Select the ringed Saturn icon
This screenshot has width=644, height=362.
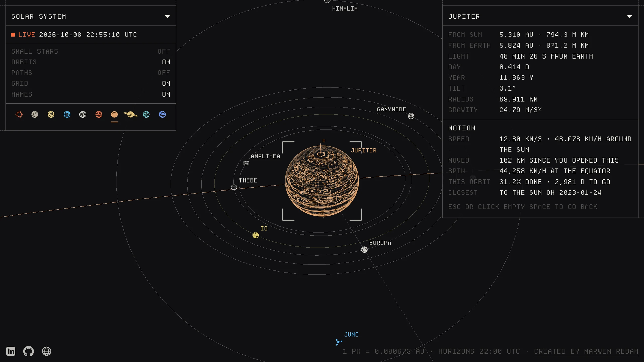(131, 115)
